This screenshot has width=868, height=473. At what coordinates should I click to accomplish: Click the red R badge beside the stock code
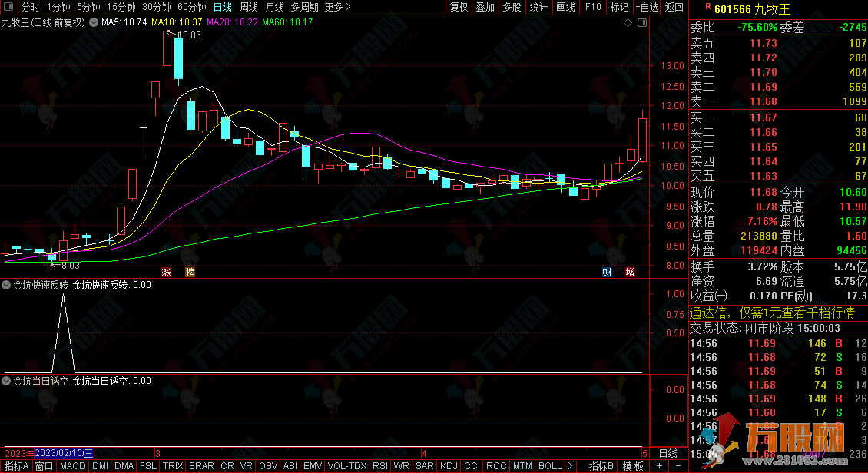click(707, 8)
